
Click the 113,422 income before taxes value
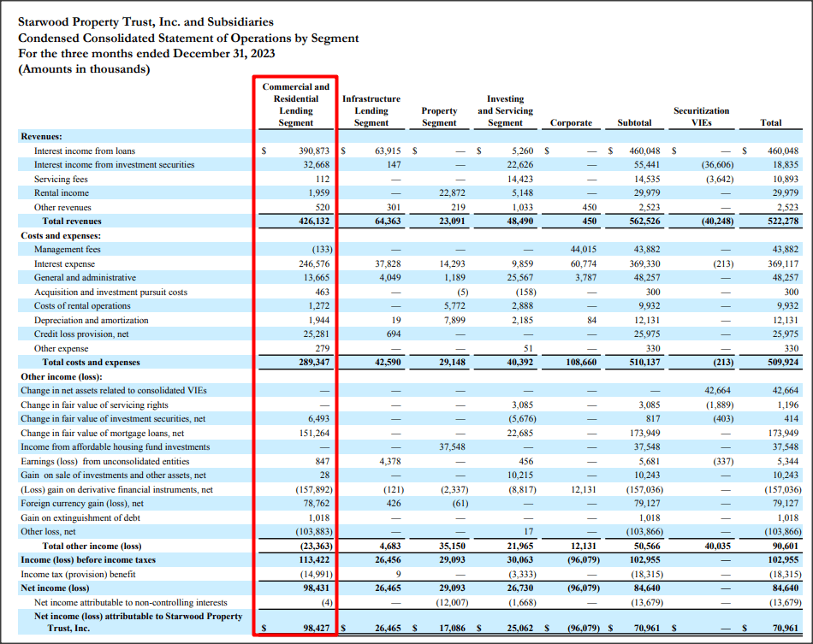click(x=314, y=559)
